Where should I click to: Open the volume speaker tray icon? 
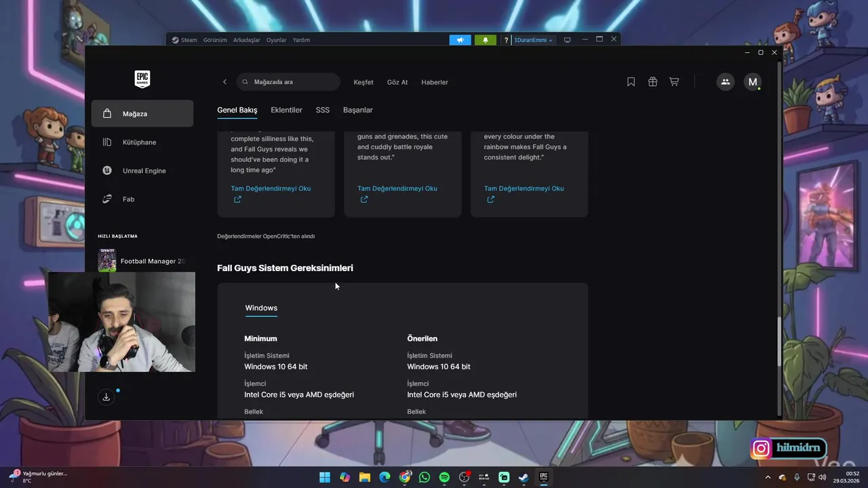pos(823,477)
